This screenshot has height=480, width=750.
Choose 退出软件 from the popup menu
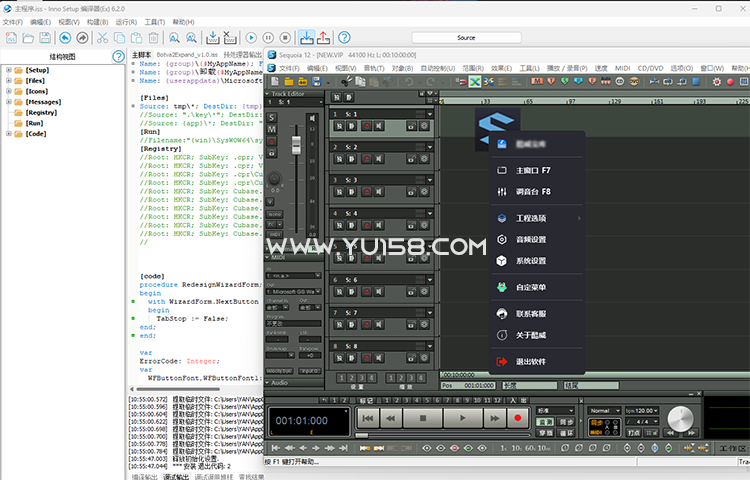pyautogui.click(x=531, y=361)
